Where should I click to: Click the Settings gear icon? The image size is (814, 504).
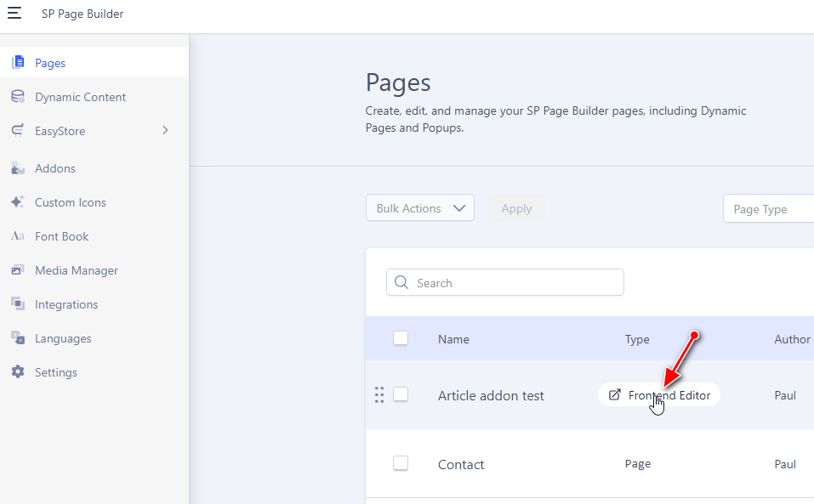click(18, 372)
